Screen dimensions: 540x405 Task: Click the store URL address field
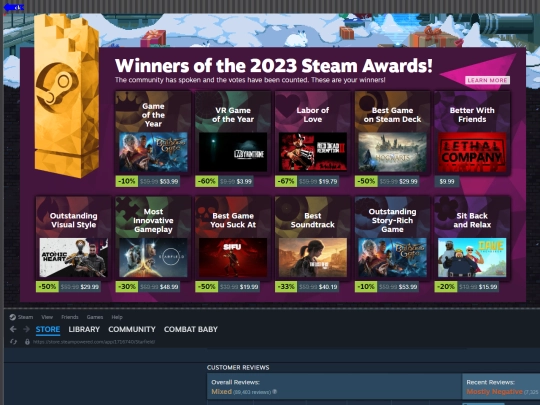pos(94,342)
